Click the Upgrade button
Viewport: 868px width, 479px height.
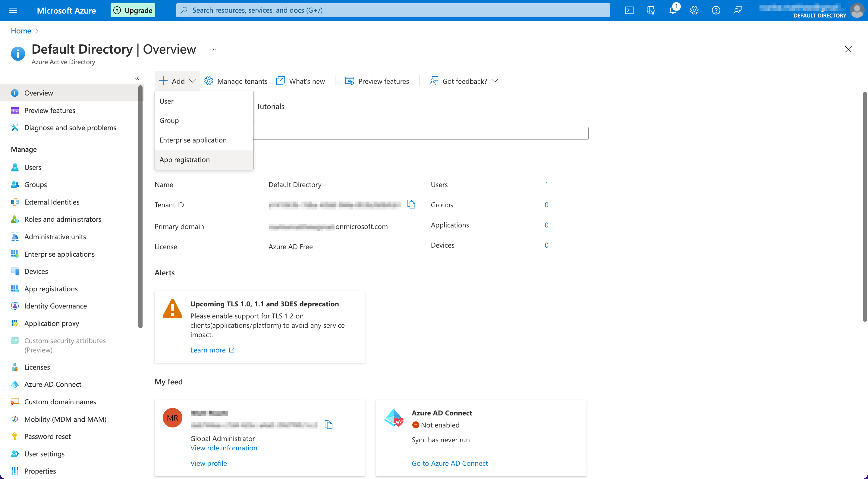(133, 11)
